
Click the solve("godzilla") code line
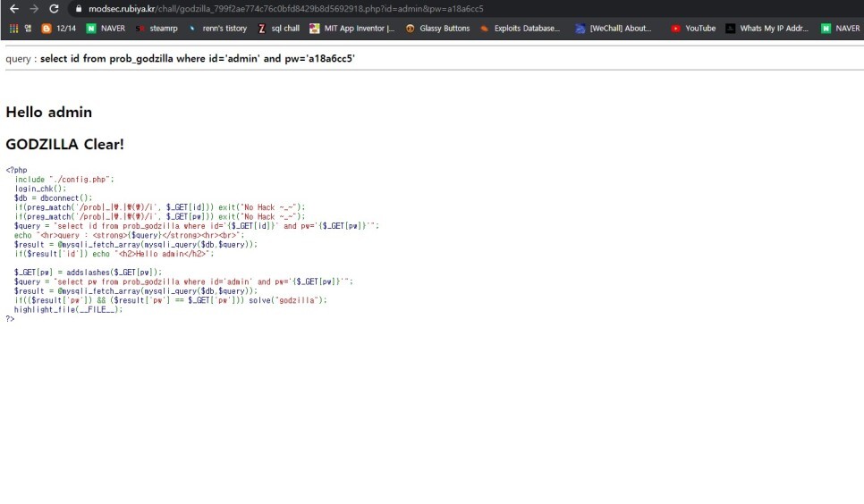(x=170, y=301)
